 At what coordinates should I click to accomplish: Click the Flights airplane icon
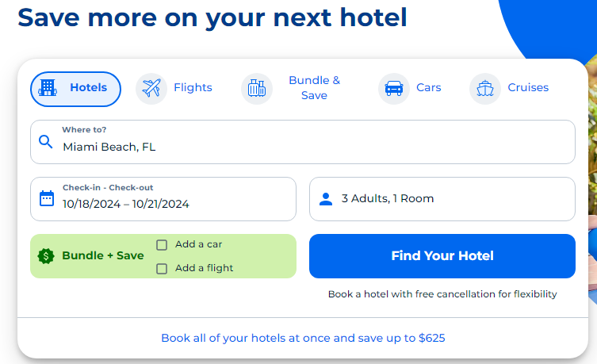151,88
